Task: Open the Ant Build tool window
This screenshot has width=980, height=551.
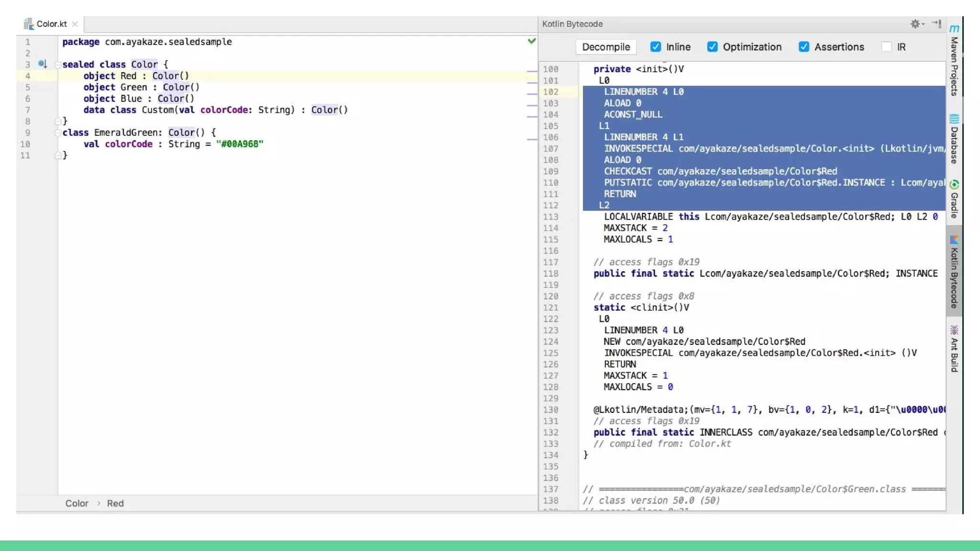Action: point(954,348)
